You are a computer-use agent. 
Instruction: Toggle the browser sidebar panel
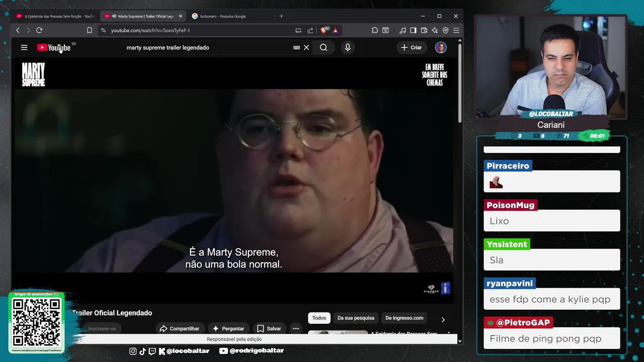[x=413, y=30]
